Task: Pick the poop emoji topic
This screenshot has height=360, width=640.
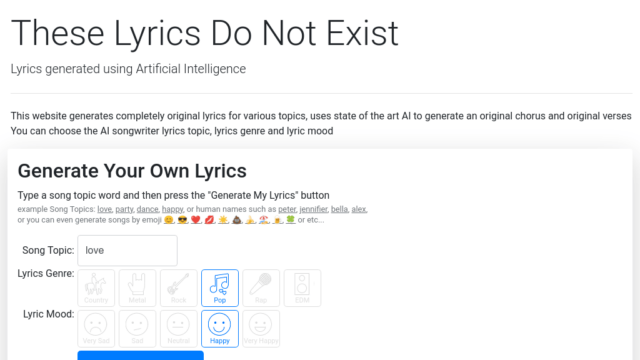Action: click(237, 220)
